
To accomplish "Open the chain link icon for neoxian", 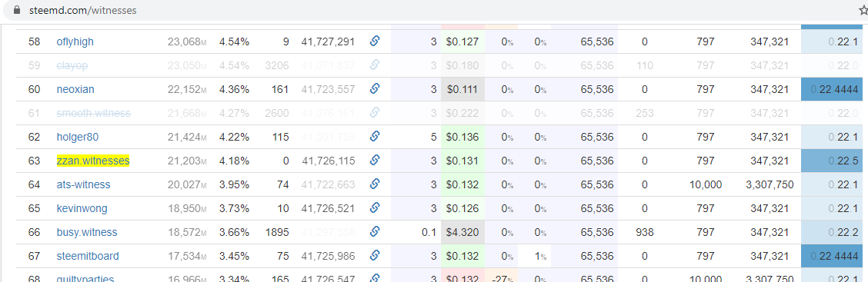I will [374, 88].
